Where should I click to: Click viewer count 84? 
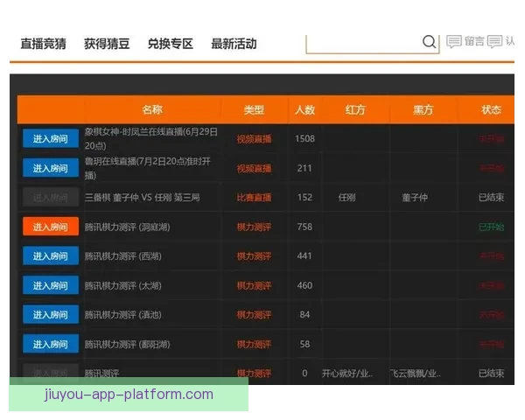tap(304, 314)
